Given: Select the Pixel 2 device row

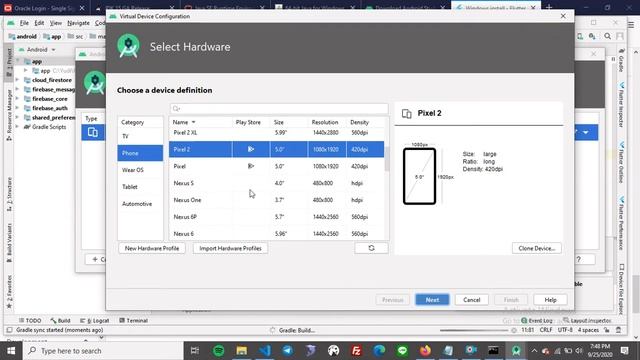Looking at the screenshot, I should pos(277,149).
